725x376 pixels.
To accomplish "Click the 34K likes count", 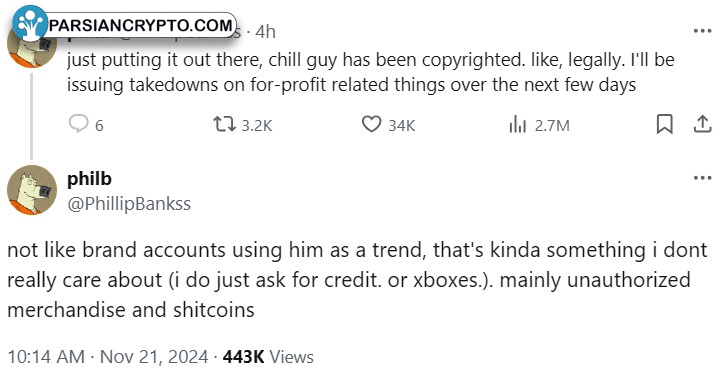I will click(x=402, y=126).
